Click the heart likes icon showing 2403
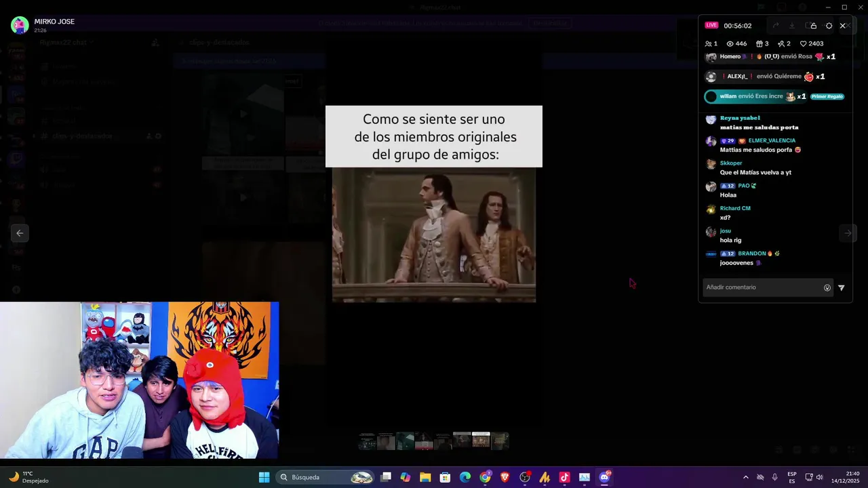 pos(803,43)
